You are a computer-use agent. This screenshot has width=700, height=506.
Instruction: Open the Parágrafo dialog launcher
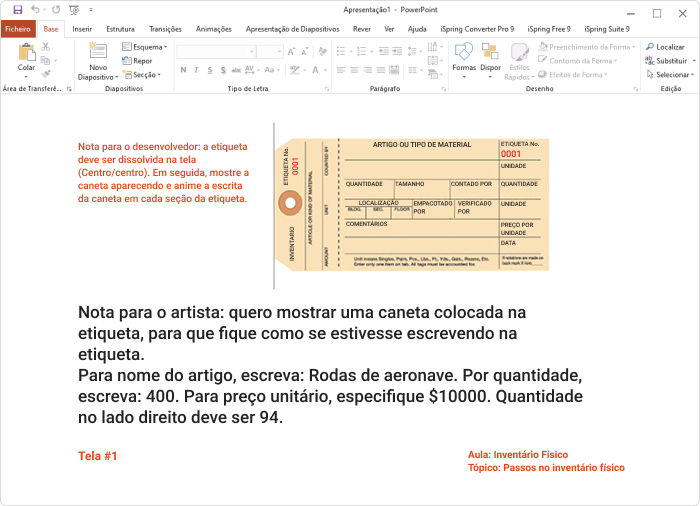(x=443, y=89)
